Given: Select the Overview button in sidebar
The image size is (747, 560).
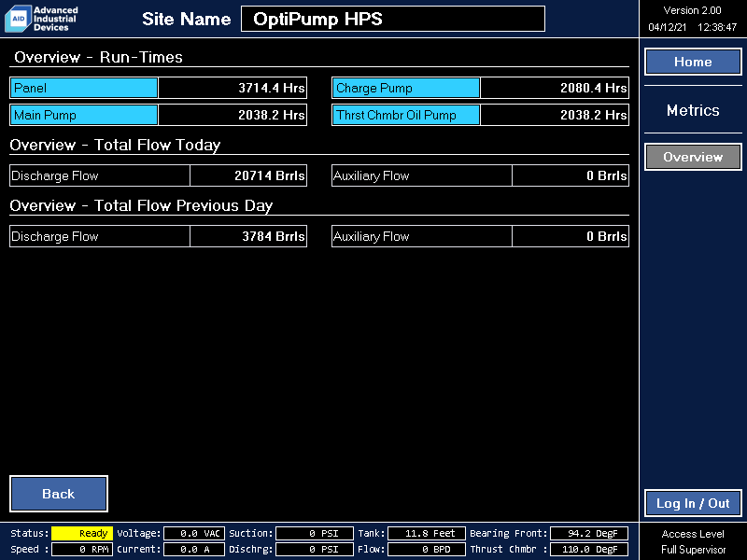Looking at the screenshot, I should click(693, 157).
